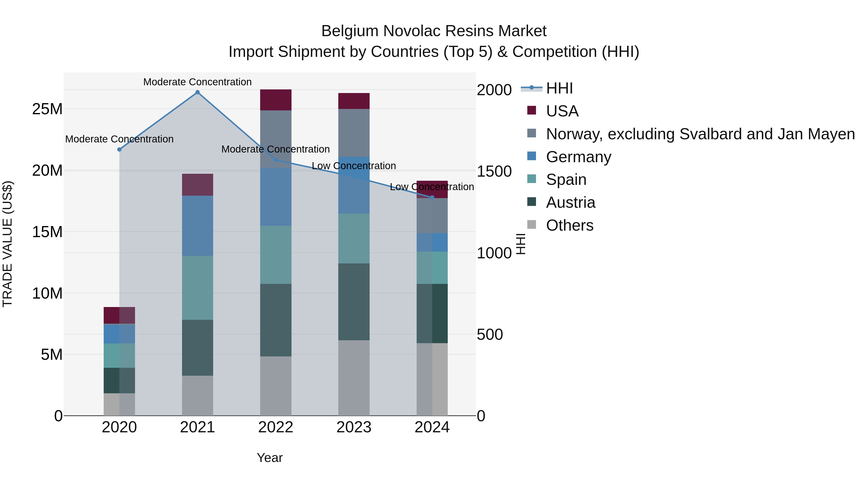Click the 25M y-axis tick label

(x=47, y=109)
